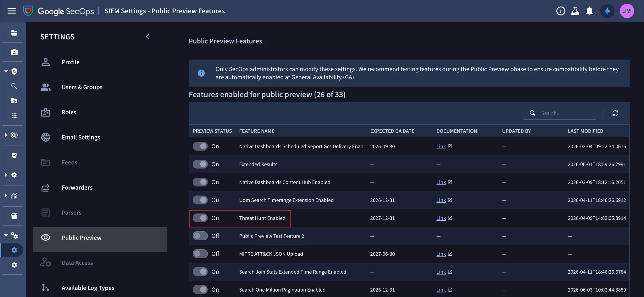Open the labs flask icon
Image resolution: width=644 pixels, height=297 pixels.
point(575,11)
